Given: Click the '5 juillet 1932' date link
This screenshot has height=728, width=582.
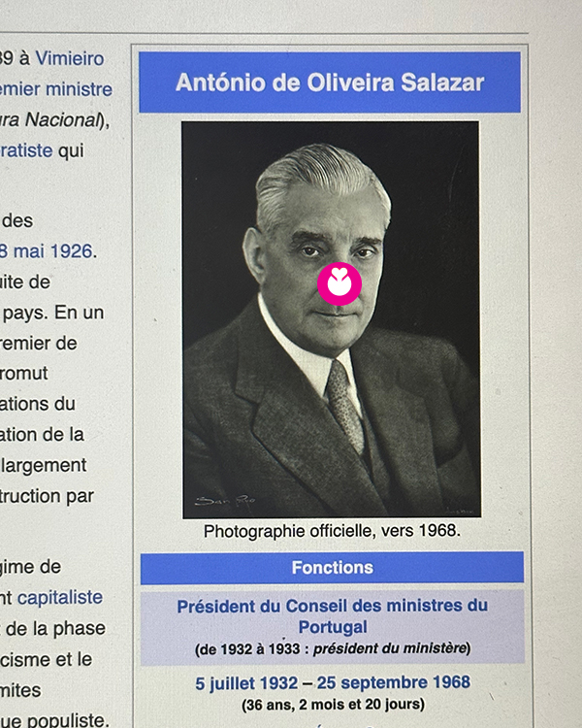Looking at the screenshot, I should click(246, 683).
